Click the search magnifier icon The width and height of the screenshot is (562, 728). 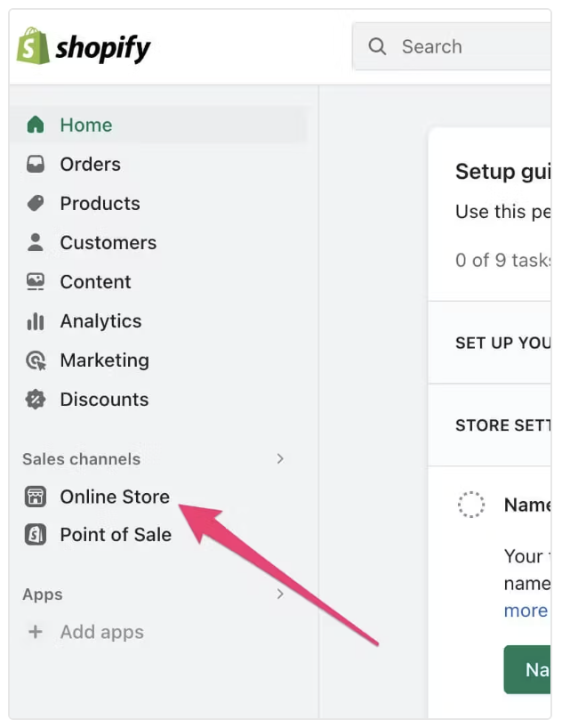pyautogui.click(x=377, y=46)
